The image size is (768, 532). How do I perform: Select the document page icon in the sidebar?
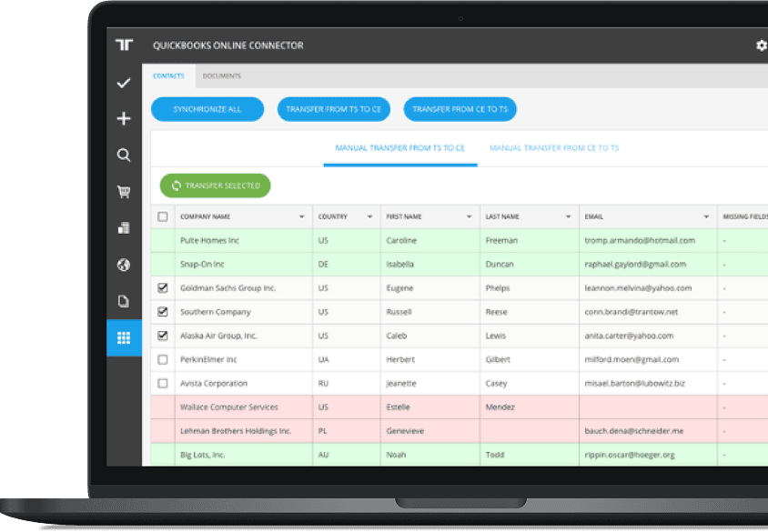click(x=123, y=300)
